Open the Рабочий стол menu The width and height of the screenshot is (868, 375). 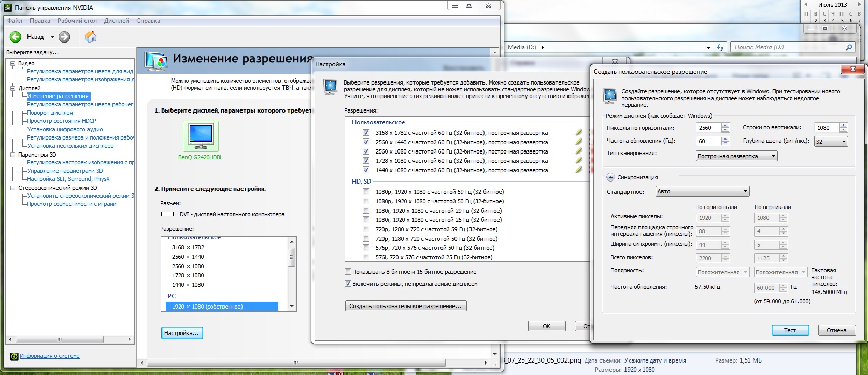77,21
